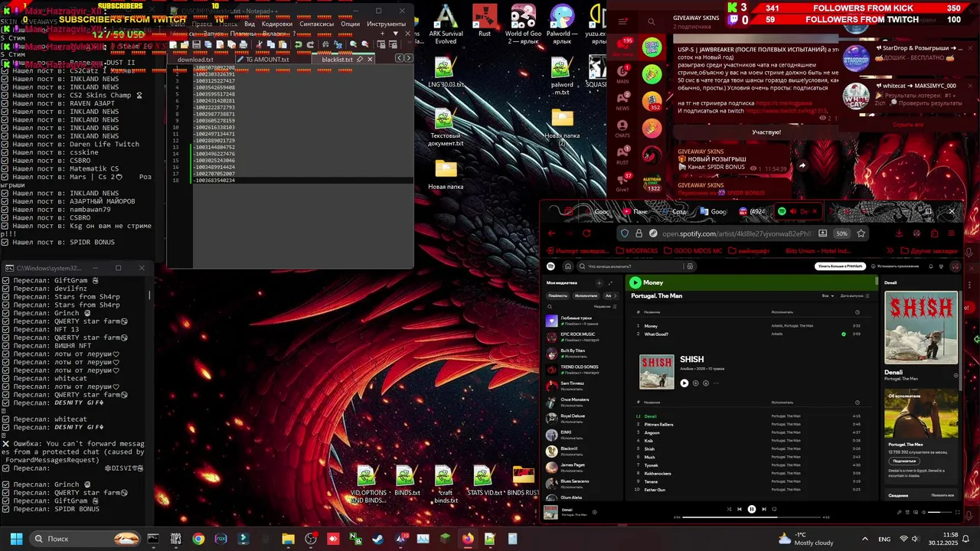Open Firefox from the taskbar
This screenshot has width=980, height=551.
tap(468, 539)
